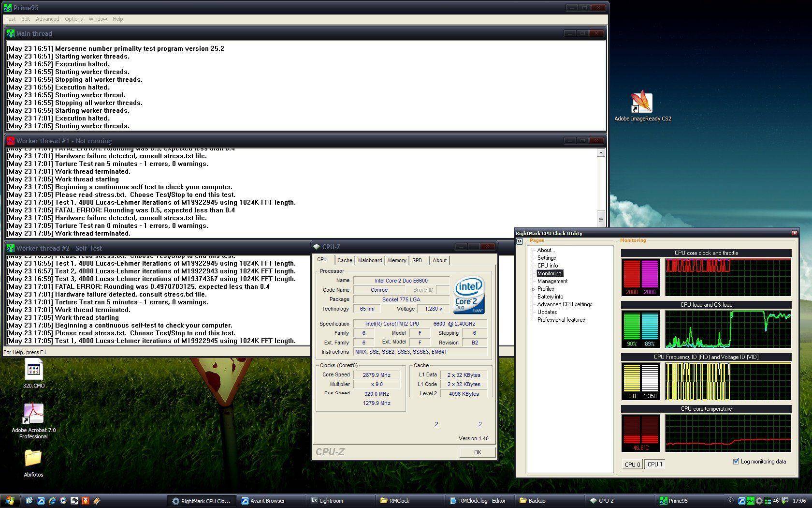Click the orange download-arrow quick launch icon

point(86,501)
